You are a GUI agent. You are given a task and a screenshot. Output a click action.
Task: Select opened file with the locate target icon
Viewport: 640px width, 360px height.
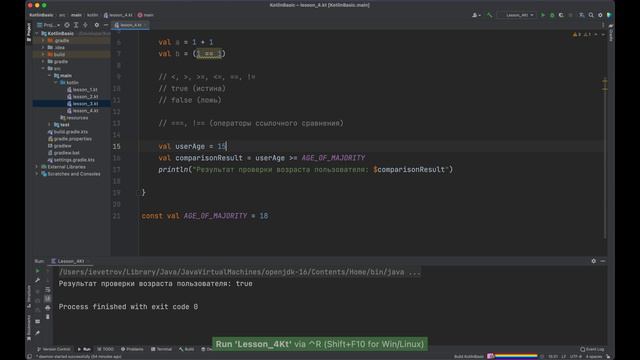[67, 25]
